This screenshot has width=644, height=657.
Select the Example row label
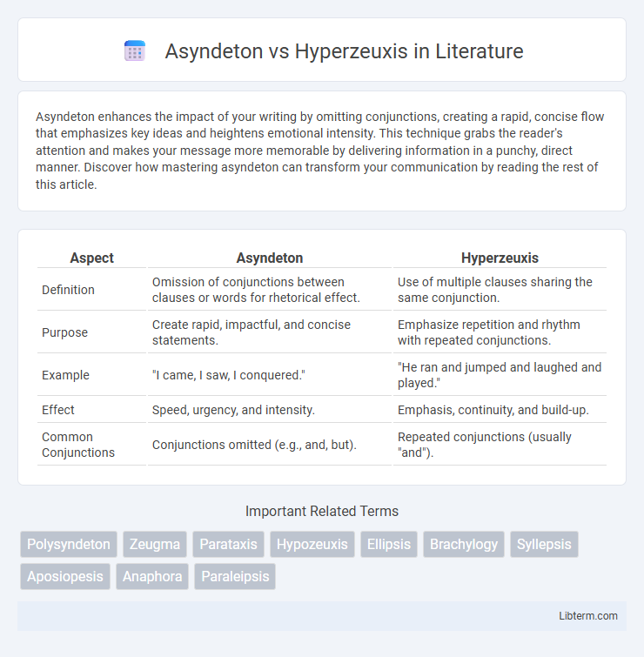click(65, 375)
